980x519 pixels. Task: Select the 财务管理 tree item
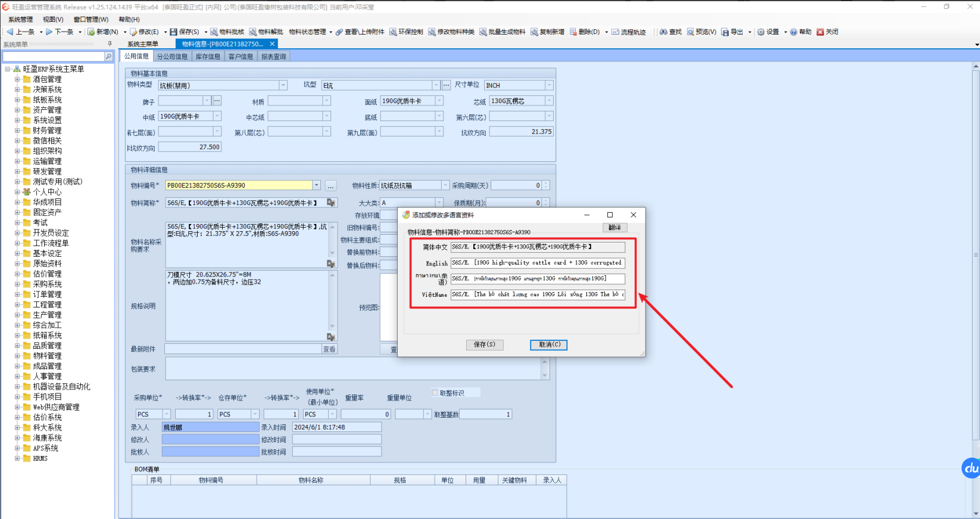coord(47,130)
